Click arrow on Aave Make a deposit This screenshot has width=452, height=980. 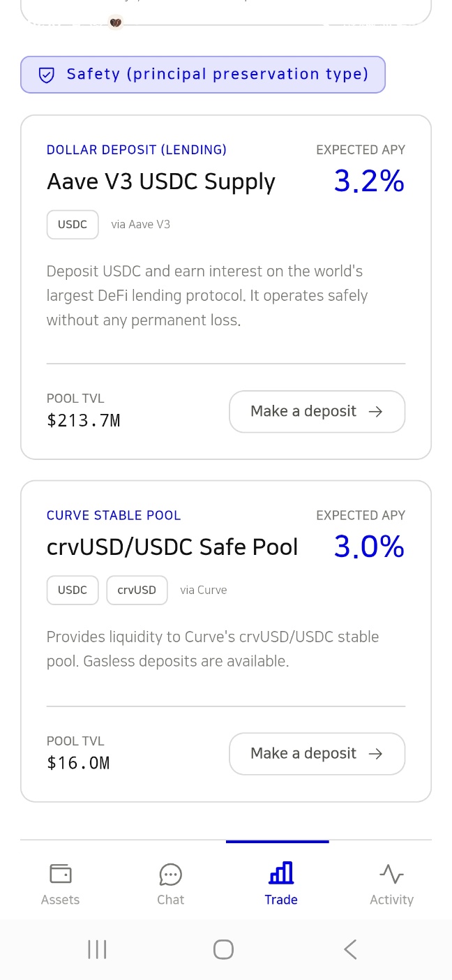[x=375, y=412]
